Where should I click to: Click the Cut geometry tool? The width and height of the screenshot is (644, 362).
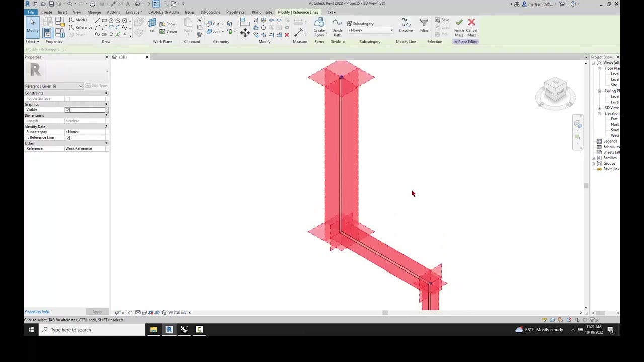click(x=213, y=24)
